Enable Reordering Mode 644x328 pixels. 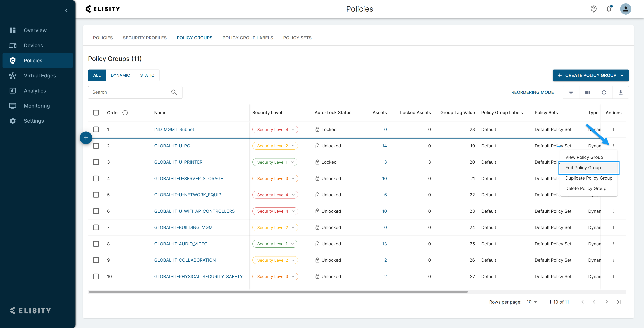click(532, 92)
